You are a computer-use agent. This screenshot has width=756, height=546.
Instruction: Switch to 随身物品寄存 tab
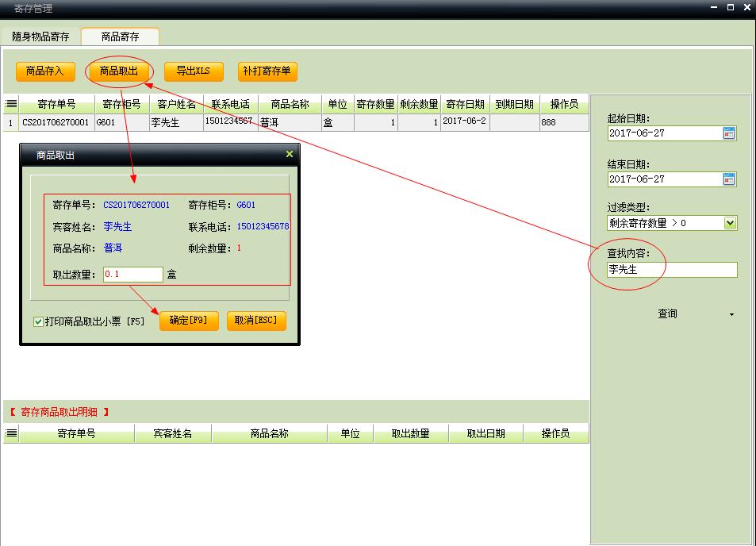(41, 37)
